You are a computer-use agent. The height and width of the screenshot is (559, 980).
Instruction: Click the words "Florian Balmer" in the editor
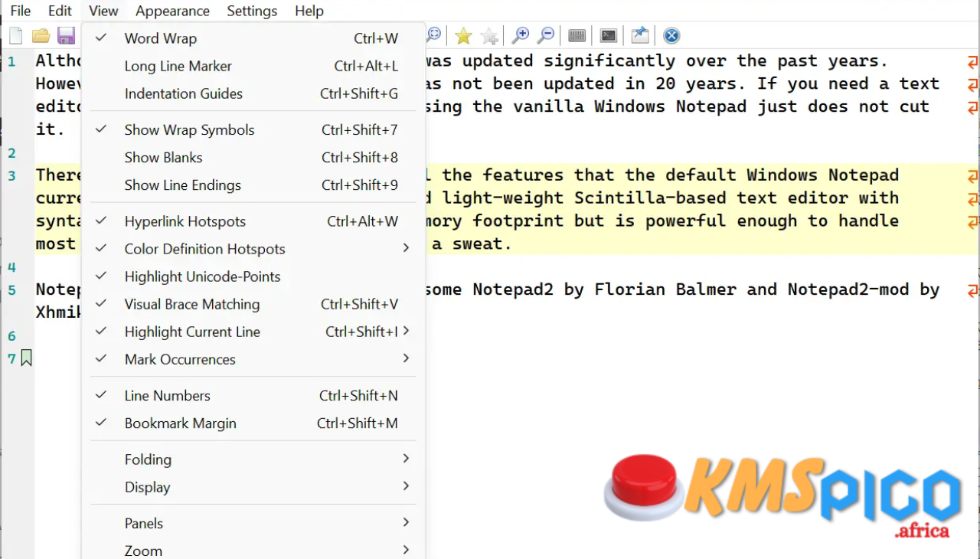[x=666, y=289]
